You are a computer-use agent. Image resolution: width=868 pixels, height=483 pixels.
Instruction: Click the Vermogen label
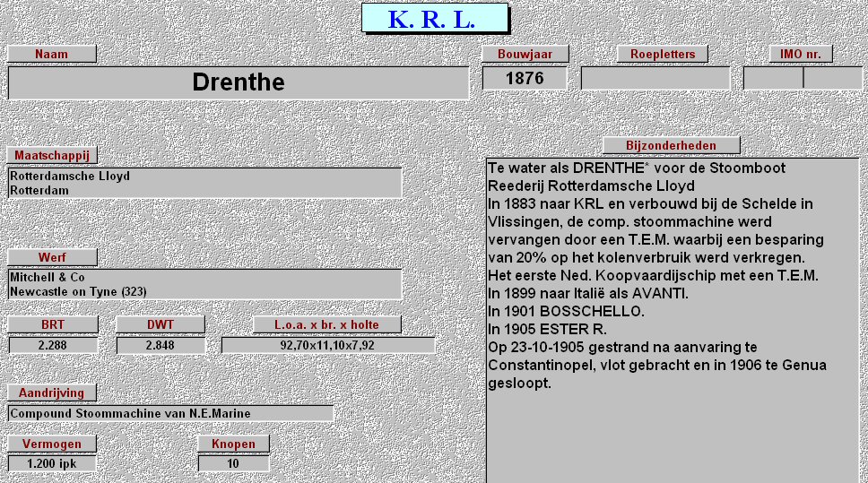51,444
